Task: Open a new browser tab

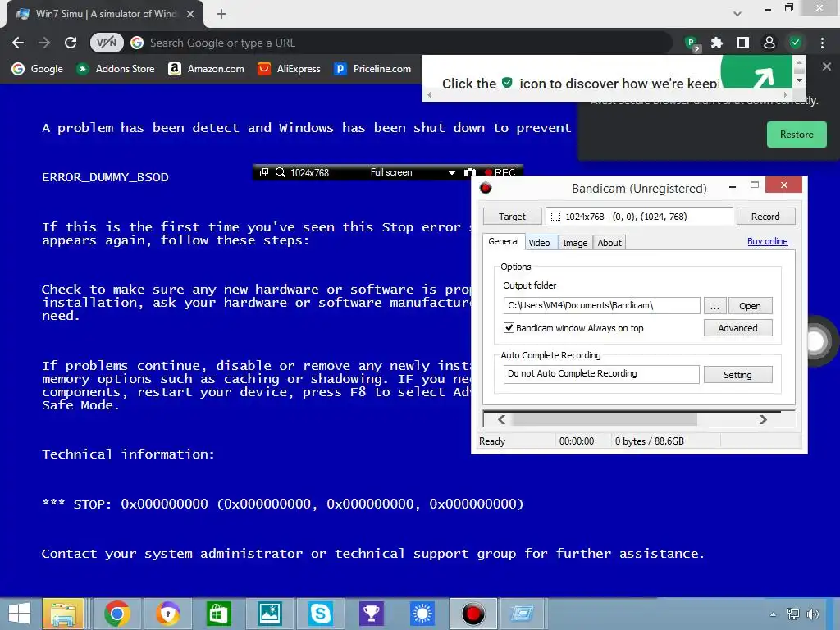Action: (x=221, y=14)
